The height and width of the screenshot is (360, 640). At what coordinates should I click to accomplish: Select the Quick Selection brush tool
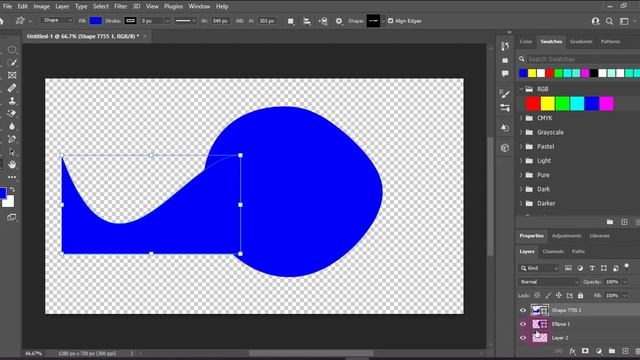12,62
